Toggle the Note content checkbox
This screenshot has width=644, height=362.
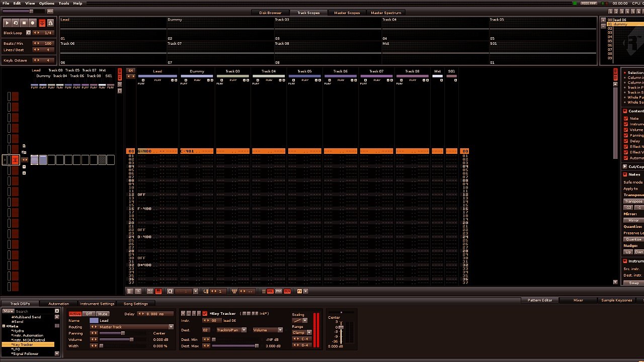point(626,119)
